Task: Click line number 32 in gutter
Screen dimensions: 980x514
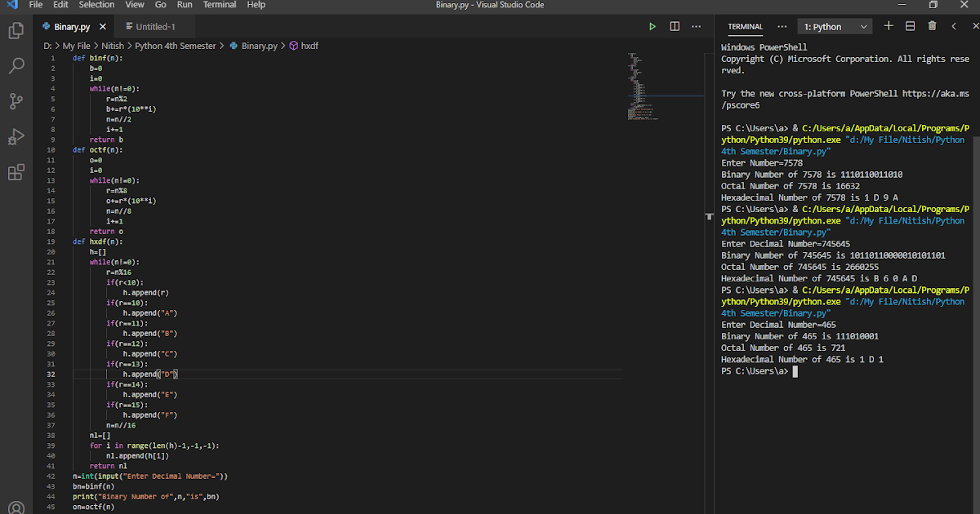Action: (51, 374)
